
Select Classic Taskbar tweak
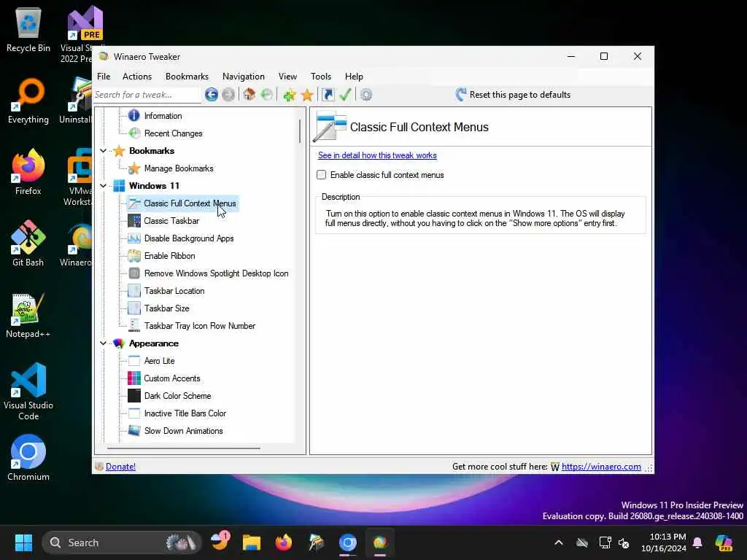pyautogui.click(x=171, y=221)
